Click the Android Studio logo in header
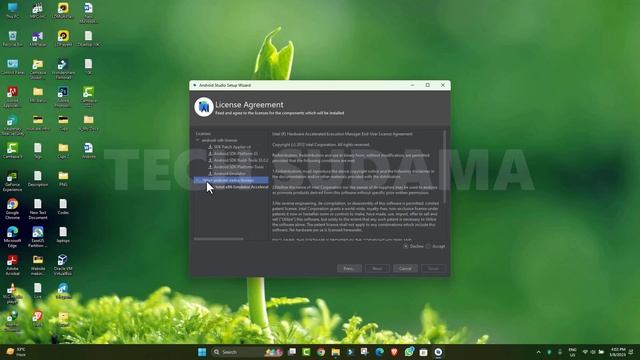This screenshot has height=360, width=640. pos(203,107)
